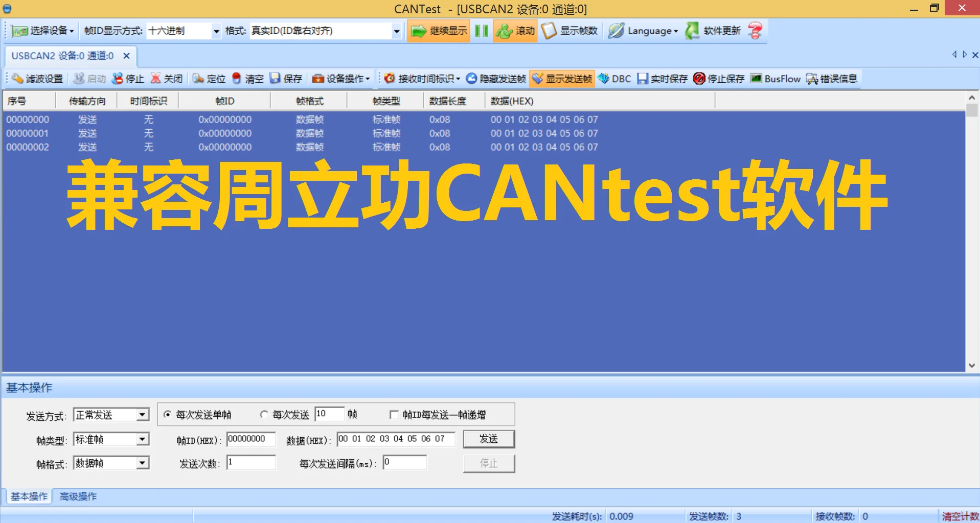980x523 pixels.
Task: Click the 发送次数 input field
Action: coord(251,463)
